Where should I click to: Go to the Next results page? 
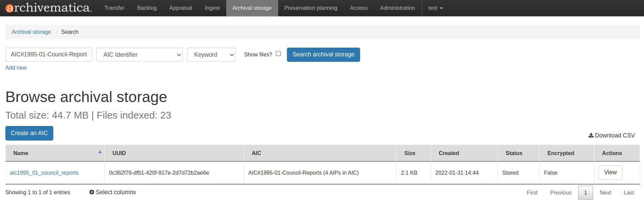pyautogui.click(x=605, y=193)
